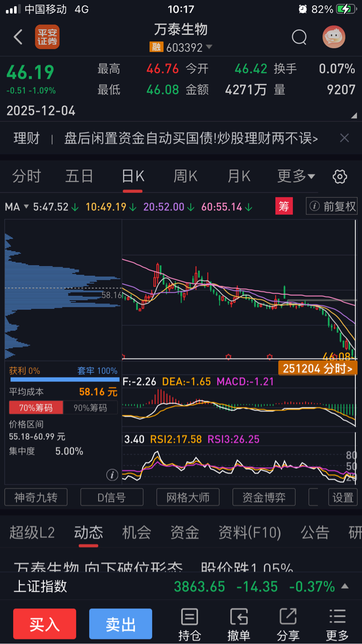Expand the 上证指数 bar arrow

tap(345, 586)
